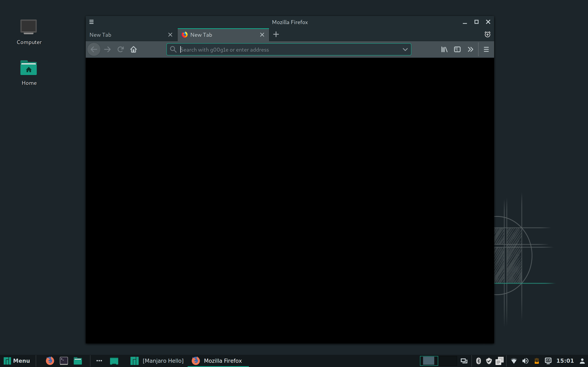Launch the terminal from the taskbar
The image size is (588, 367).
tap(64, 361)
